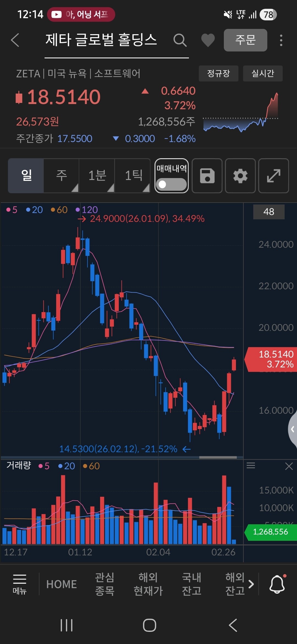Select the 정규장 session button
Image resolution: width=297 pixels, height=644 pixels.
click(218, 73)
